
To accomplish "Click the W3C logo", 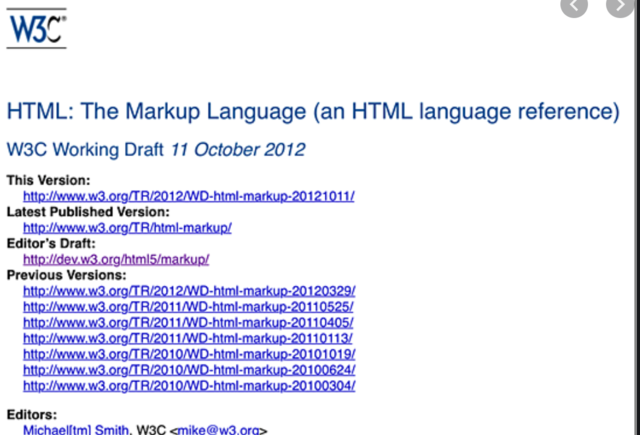I will click(x=36, y=28).
